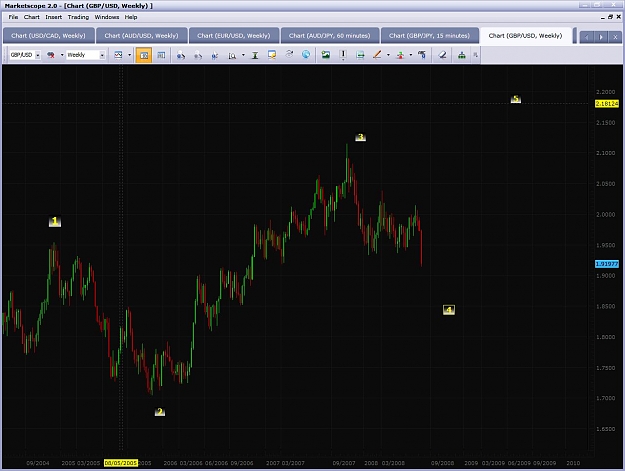The height and width of the screenshot is (471, 625).
Task: Open the toolbar overflow options arrow
Action: pos(475,55)
